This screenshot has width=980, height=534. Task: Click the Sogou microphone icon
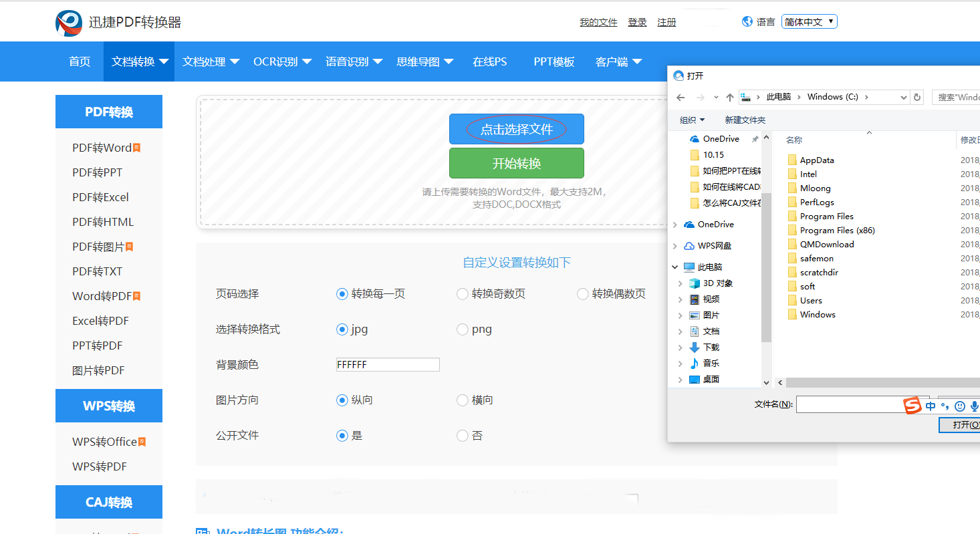(975, 406)
